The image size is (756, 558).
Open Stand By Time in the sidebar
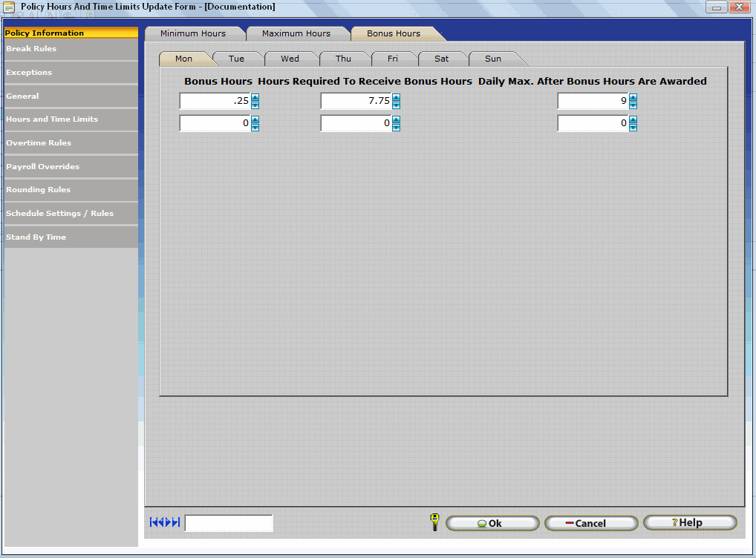point(71,237)
